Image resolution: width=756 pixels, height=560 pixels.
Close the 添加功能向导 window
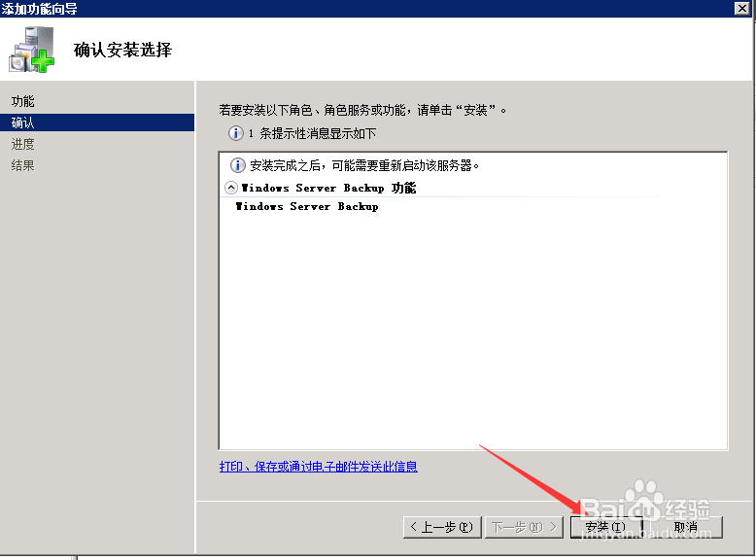(x=742, y=8)
